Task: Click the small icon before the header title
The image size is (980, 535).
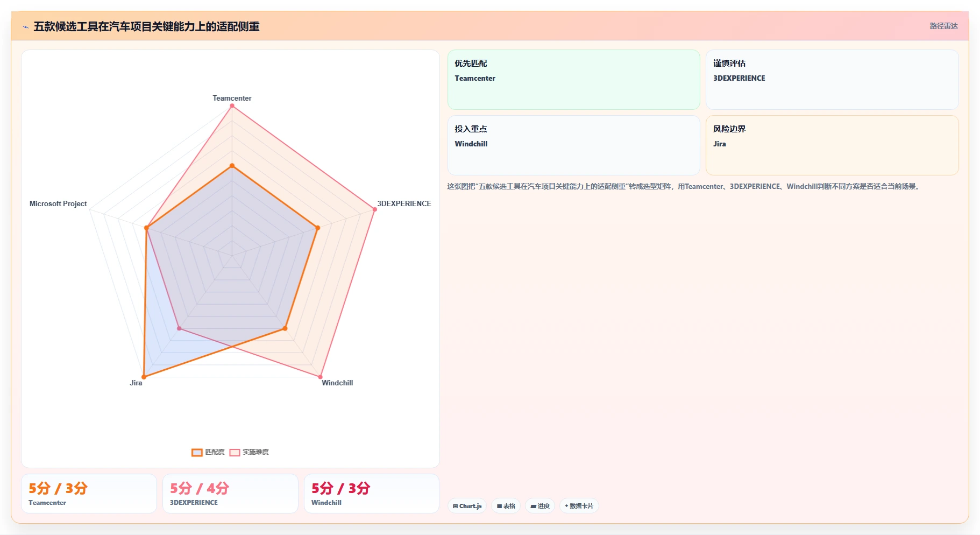Action: point(25,27)
